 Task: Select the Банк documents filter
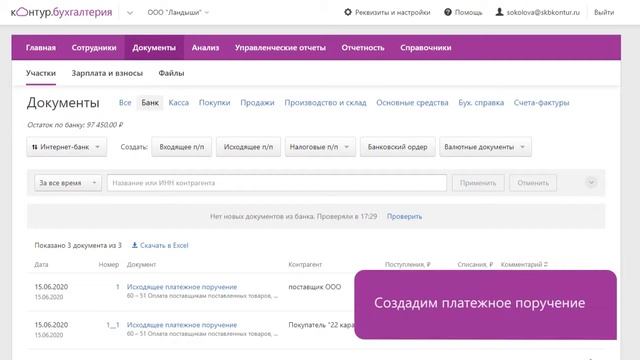[x=150, y=103]
